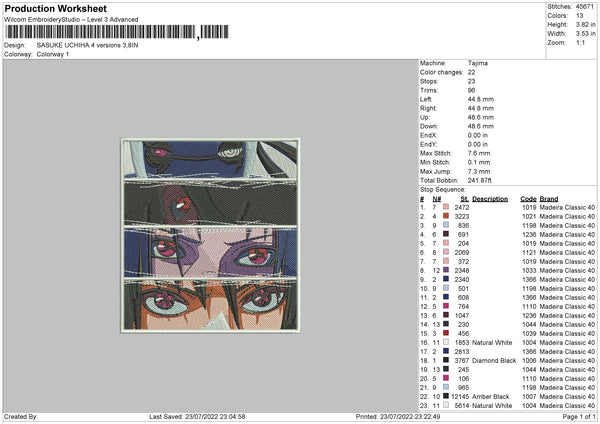600x424 pixels.
Task: Click the 'Brand' column header
Action: [x=549, y=199]
